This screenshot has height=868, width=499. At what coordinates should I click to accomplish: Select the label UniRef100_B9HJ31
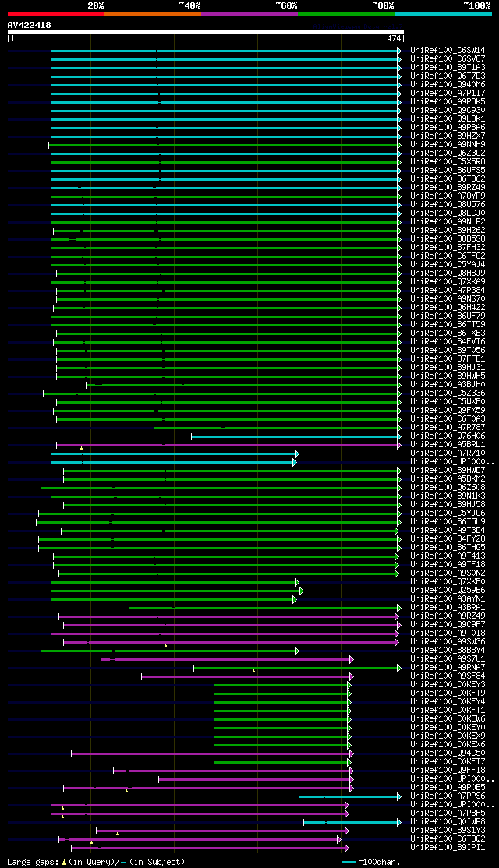point(448,368)
